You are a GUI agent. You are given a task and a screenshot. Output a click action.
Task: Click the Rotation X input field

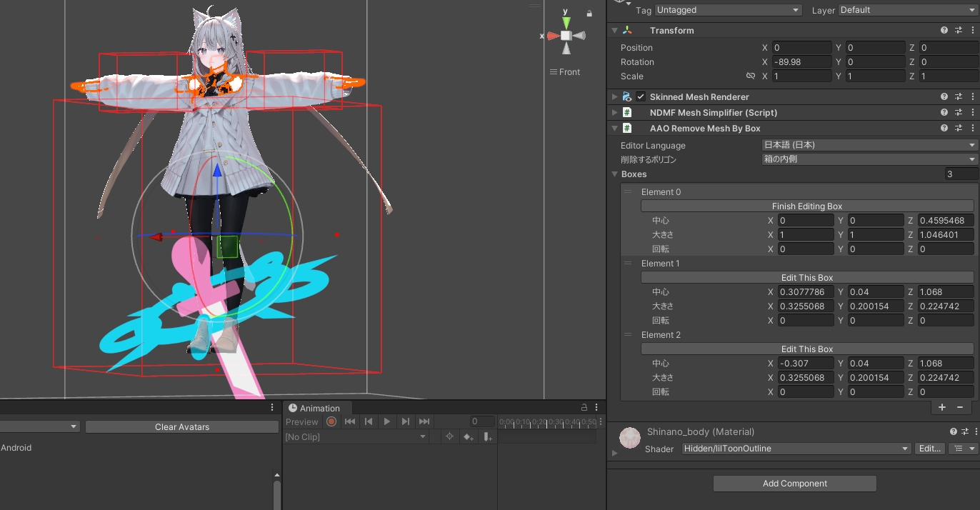tap(803, 62)
